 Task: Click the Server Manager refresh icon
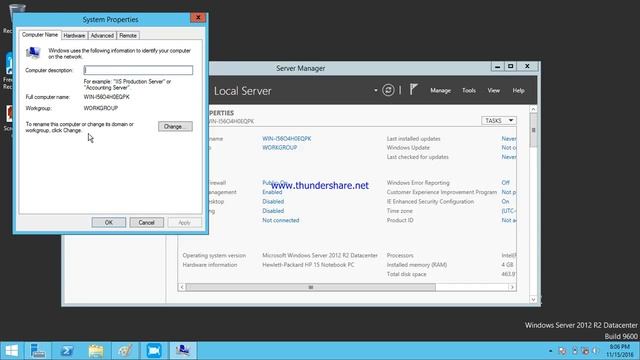pos(388,90)
